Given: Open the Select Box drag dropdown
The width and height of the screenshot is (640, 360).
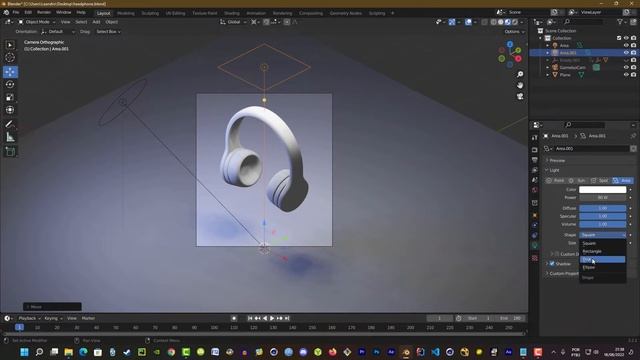Looking at the screenshot, I should 108,31.
